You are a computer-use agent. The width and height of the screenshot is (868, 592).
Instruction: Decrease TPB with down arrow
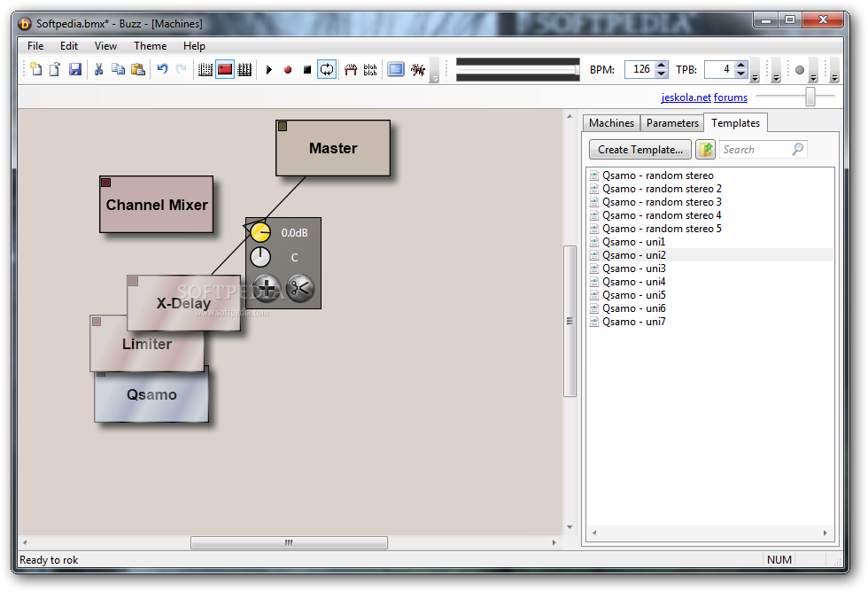pos(741,74)
